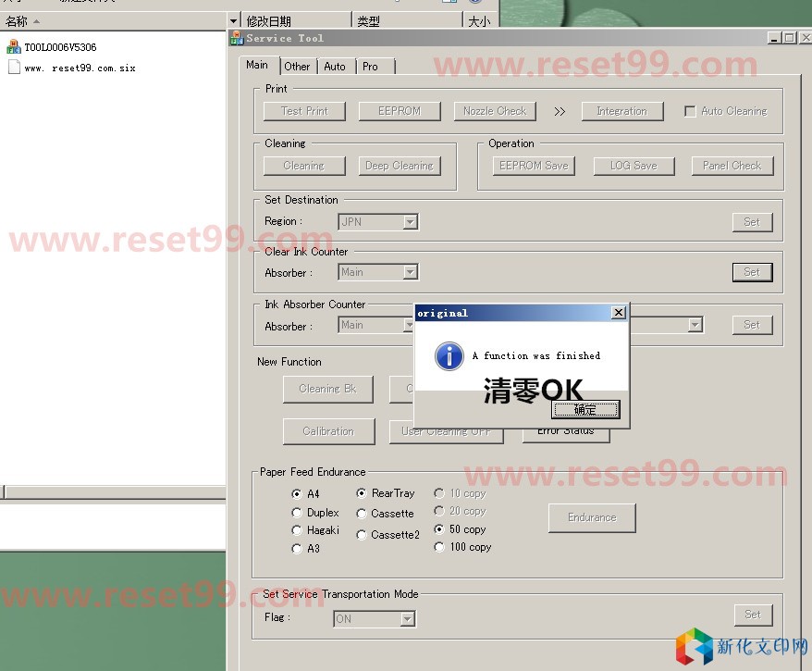Image resolution: width=812 pixels, height=671 pixels.
Task: Open the Pro tab
Action: click(x=370, y=66)
